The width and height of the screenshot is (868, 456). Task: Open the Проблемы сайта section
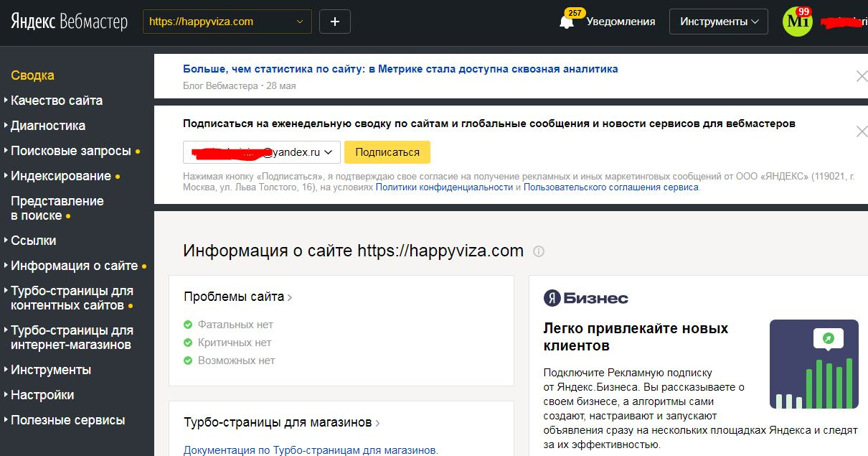(237, 297)
